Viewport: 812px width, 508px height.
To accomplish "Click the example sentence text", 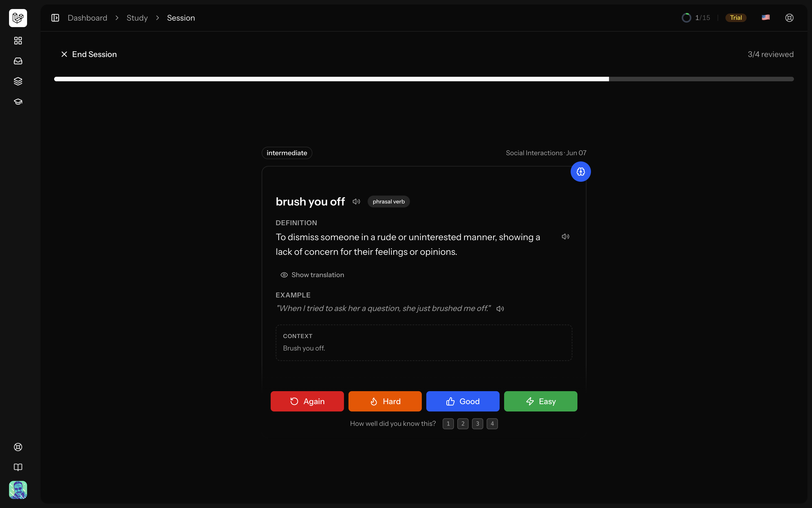I will pyautogui.click(x=383, y=308).
